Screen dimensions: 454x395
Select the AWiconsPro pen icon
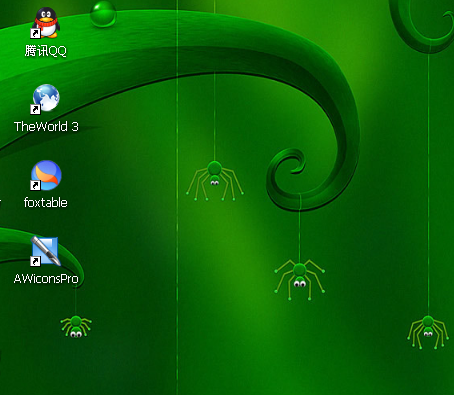45,251
